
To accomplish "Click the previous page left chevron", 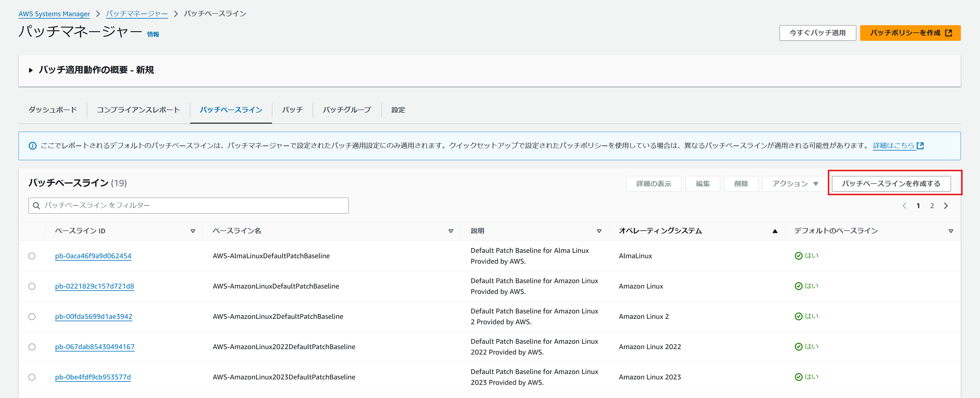I will click(x=904, y=206).
